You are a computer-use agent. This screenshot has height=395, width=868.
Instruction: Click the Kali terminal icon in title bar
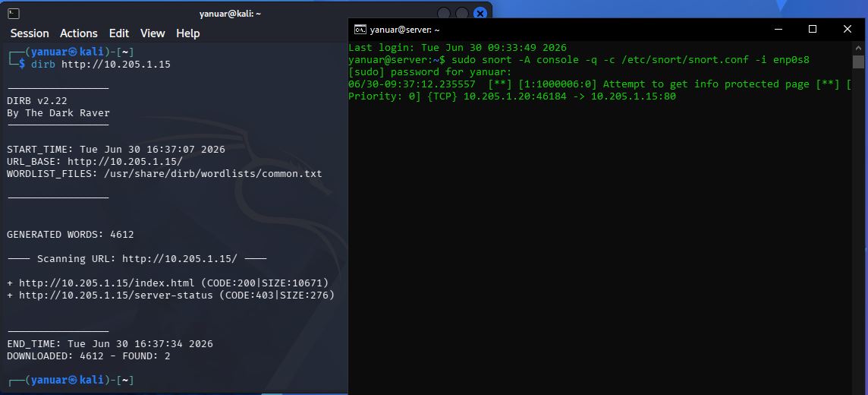[x=14, y=14]
